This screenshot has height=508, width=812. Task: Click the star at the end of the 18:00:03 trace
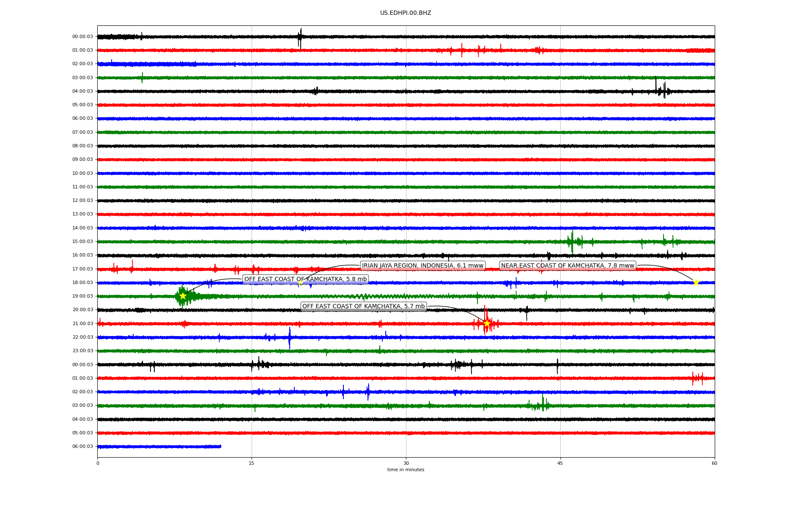point(696,282)
